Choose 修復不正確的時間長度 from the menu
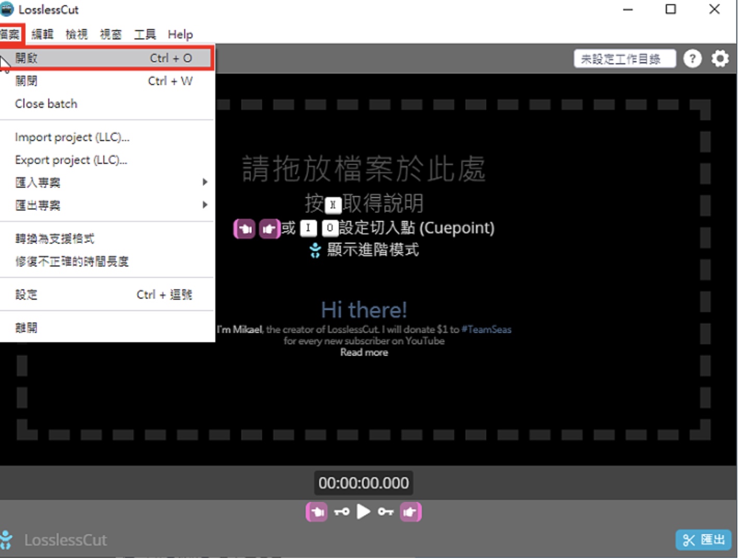The image size is (741, 560). tap(107, 261)
